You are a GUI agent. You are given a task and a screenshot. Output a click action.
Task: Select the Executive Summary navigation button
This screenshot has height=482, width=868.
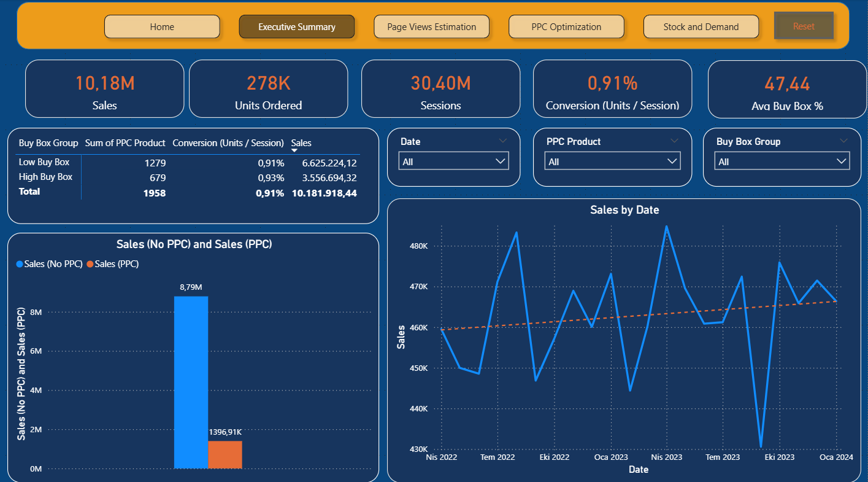click(297, 26)
